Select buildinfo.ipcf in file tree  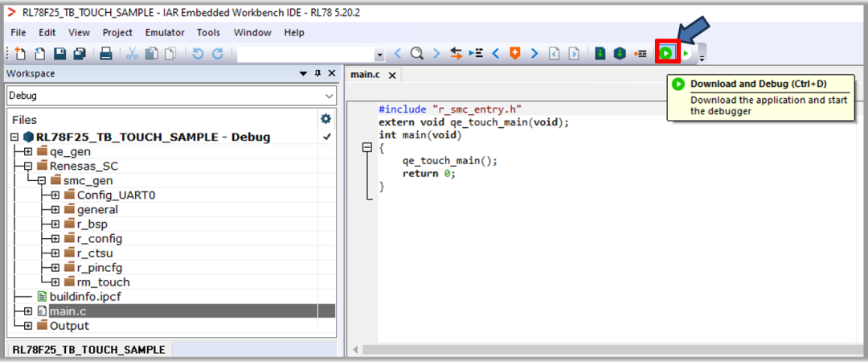pyautogui.click(x=84, y=297)
